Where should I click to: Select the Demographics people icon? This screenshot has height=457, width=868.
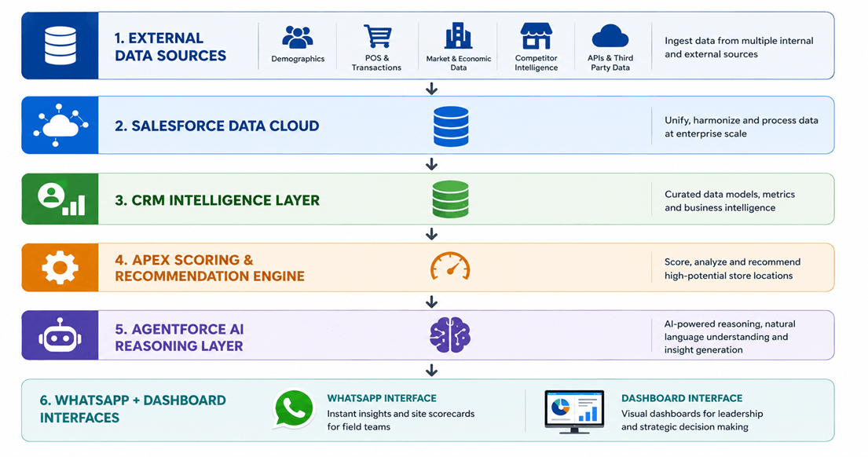tap(298, 37)
